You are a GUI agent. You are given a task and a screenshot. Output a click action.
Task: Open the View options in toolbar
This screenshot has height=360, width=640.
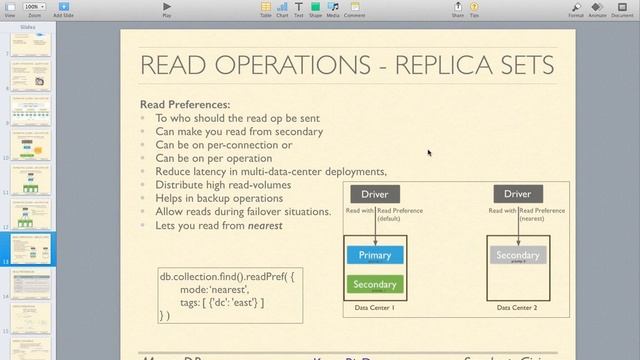(x=10, y=9)
